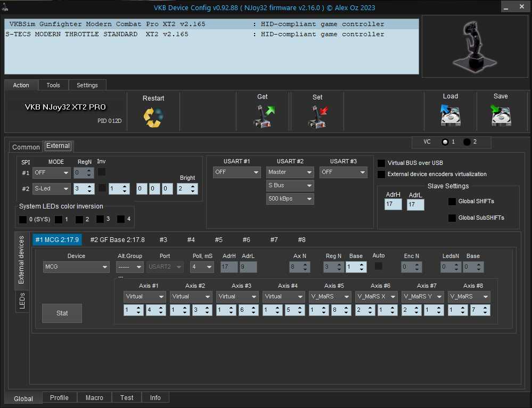Open the USART #2 Master dropdown
This screenshot has height=408, width=532.
click(x=290, y=172)
